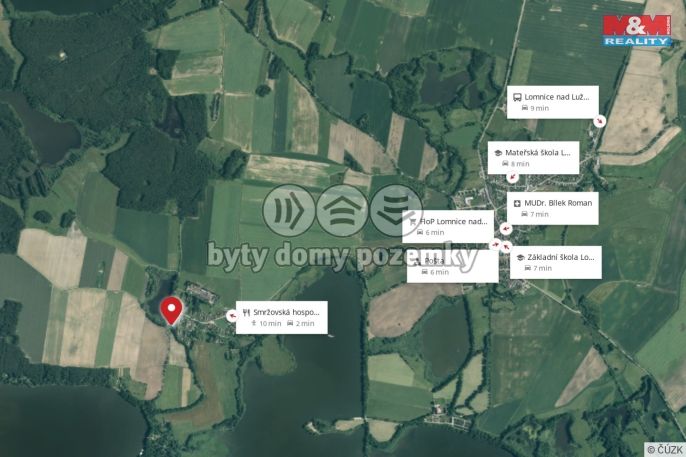
Task: Click the bus icon on Lomnice nad Luž card
Action: [517, 97]
